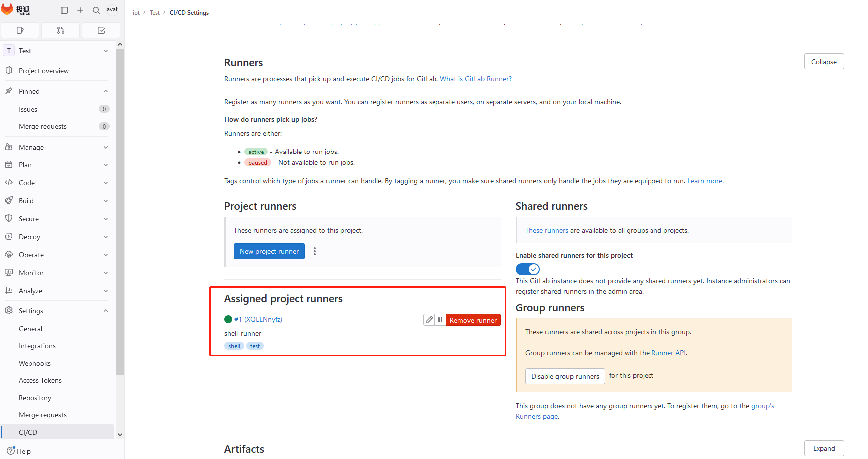Viewport: 868px width, 459px height.
Task: Toggle shared runners for this project
Action: point(528,269)
